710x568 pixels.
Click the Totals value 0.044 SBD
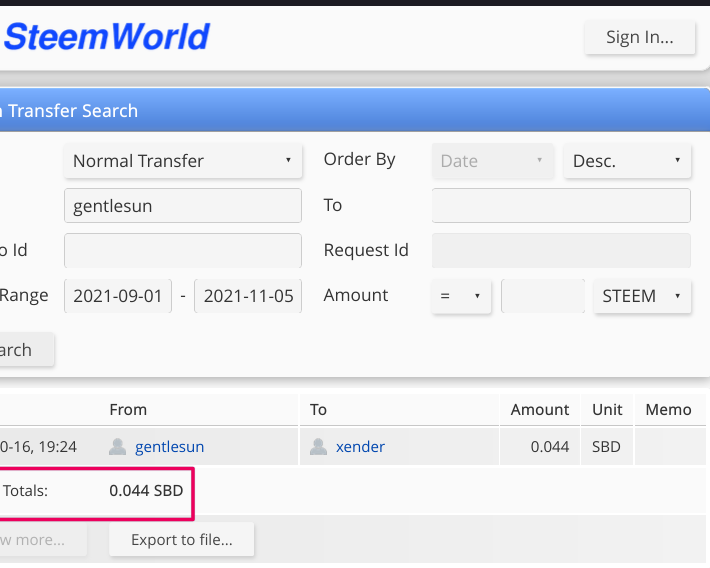(x=146, y=491)
